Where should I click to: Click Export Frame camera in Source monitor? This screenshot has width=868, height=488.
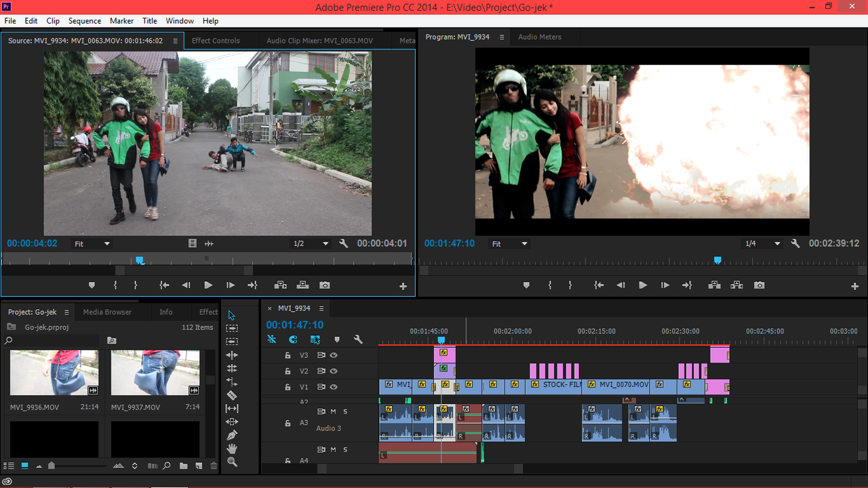[x=325, y=285]
